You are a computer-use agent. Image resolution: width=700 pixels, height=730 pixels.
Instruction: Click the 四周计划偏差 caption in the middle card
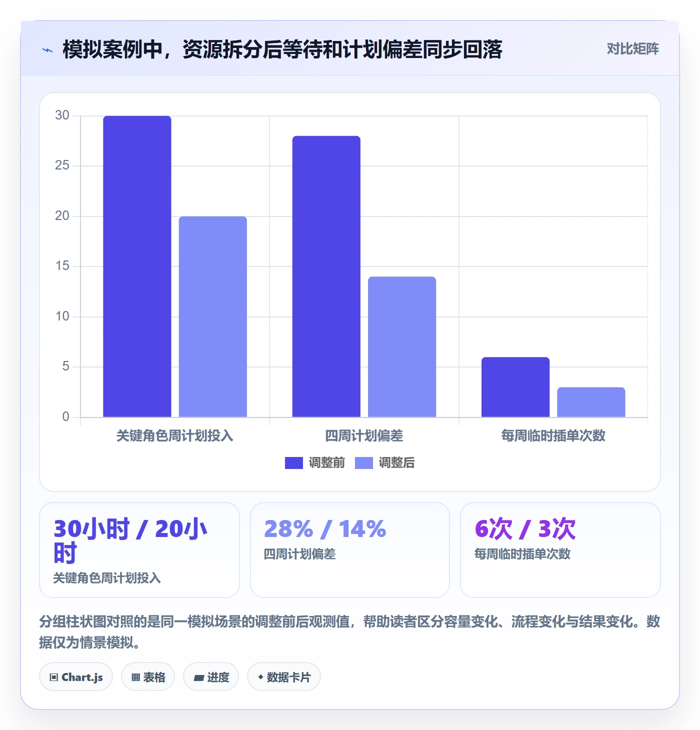300,554
